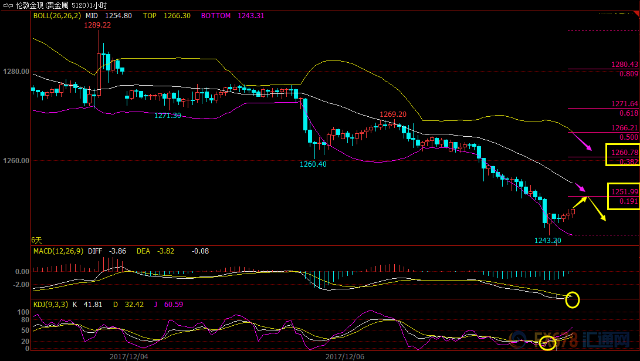Select the yellow box around 1260.78 level
The width and height of the screenshot is (640, 361).
pos(622,154)
